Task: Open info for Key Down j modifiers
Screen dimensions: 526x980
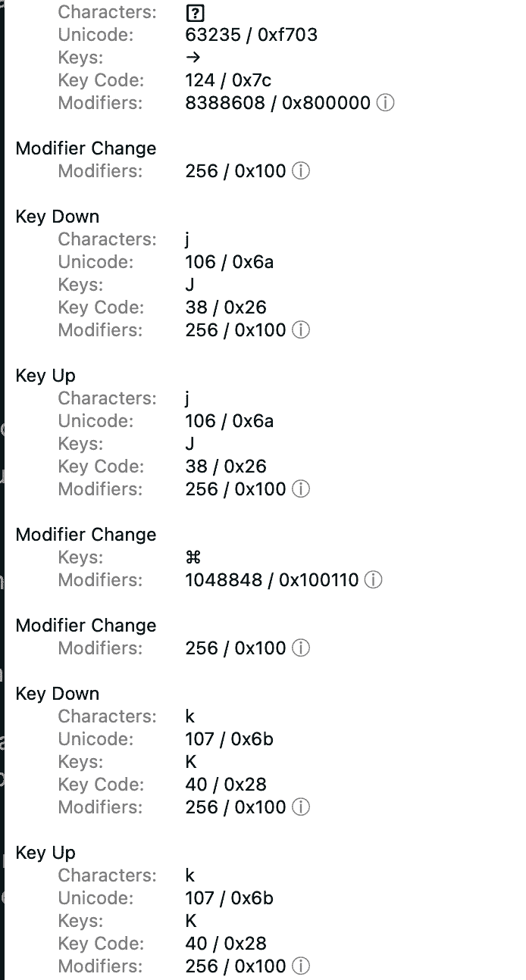Action: pyautogui.click(x=301, y=330)
